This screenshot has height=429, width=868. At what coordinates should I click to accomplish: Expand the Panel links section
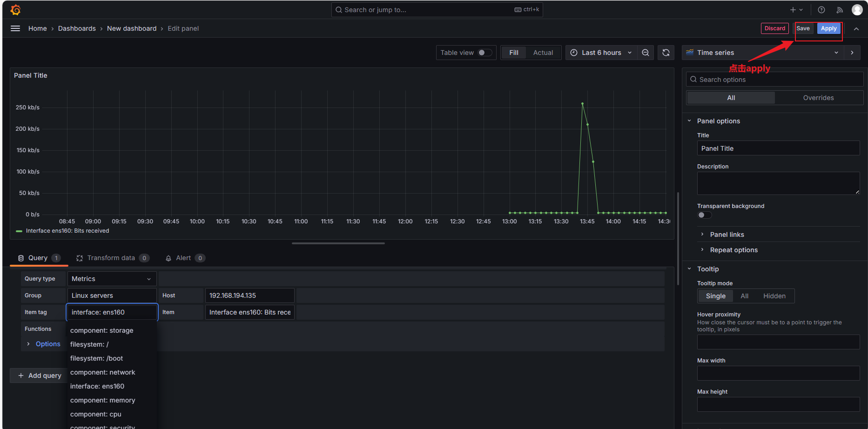click(727, 235)
